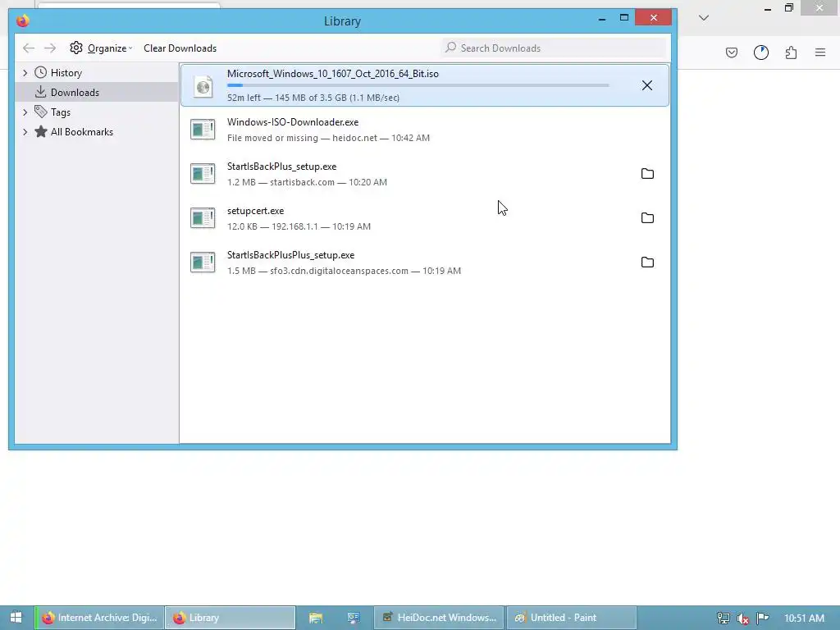Click the Windows-ISO-Downloader.exe file icon
Viewport: 840px width, 630px height.
tap(203, 129)
